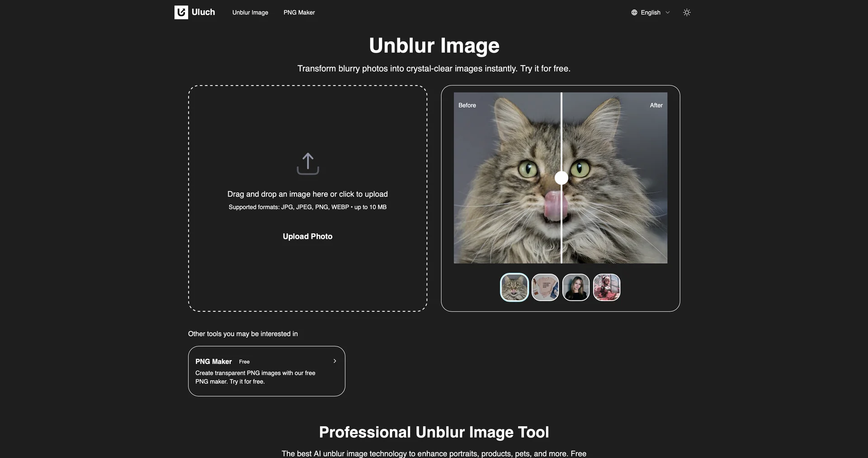This screenshot has width=868, height=458.
Task: Select the woman portrait sample thumbnail
Action: tap(576, 287)
